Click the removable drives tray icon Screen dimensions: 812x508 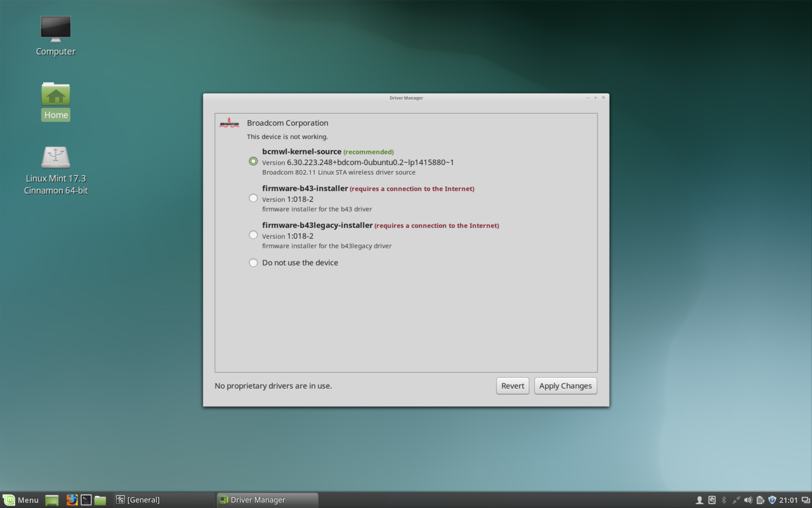[x=712, y=500]
